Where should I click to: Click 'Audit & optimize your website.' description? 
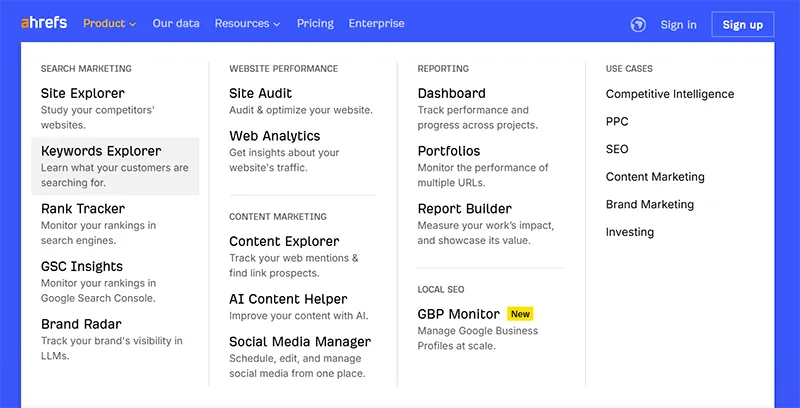point(301,110)
